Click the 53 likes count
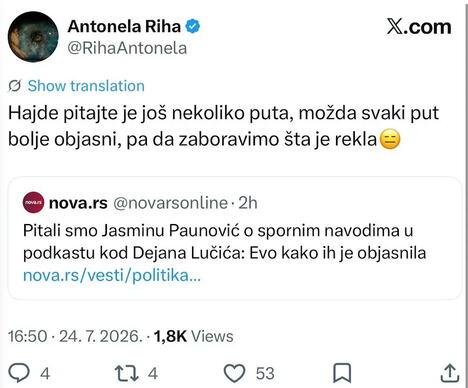The width and height of the screenshot is (468, 388). 265,373
